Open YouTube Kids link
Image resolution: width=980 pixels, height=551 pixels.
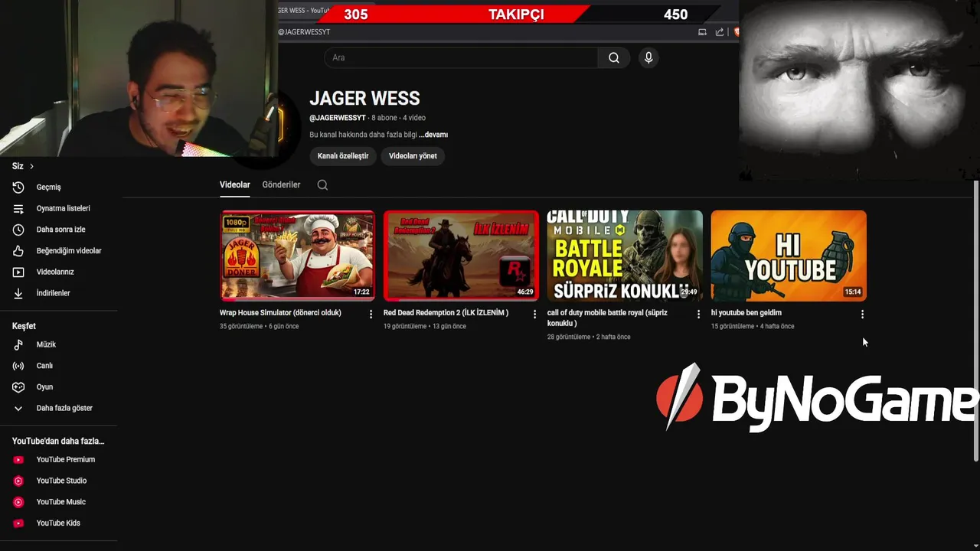tap(59, 523)
